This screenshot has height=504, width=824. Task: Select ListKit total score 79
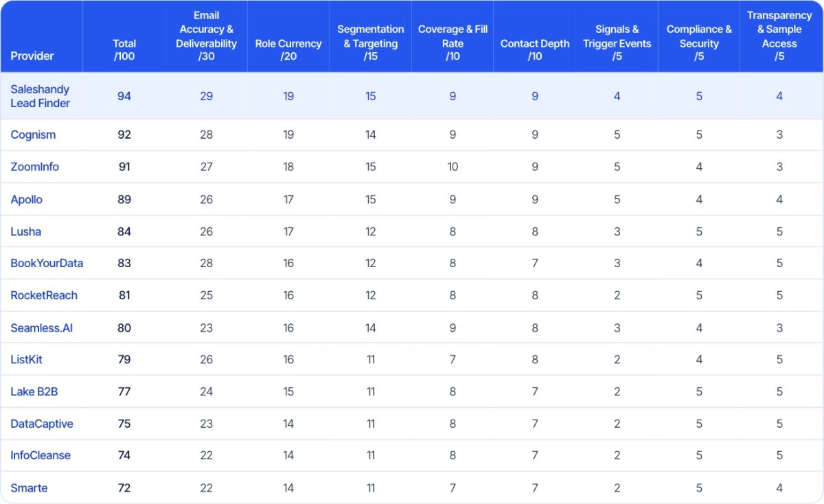click(x=124, y=359)
